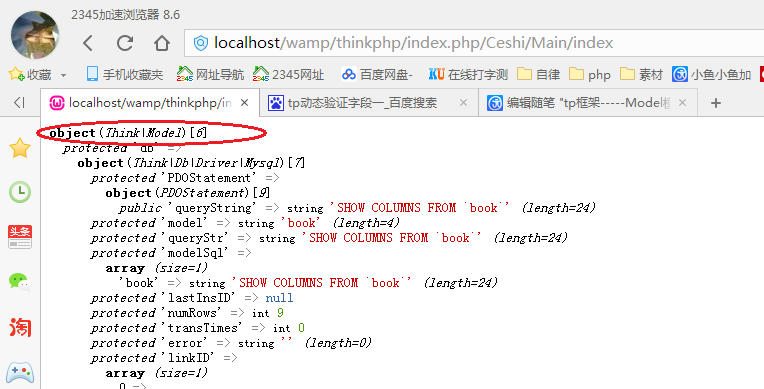Close the localhost thinkphp tab
This screenshot has height=389, width=764.
[245, 103]
